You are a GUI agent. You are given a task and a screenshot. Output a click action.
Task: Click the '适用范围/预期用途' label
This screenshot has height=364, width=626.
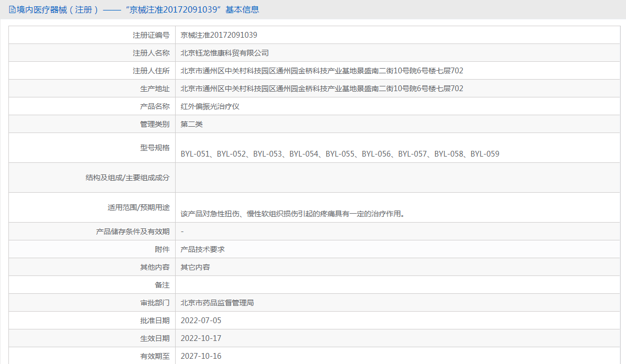[138, 207]
